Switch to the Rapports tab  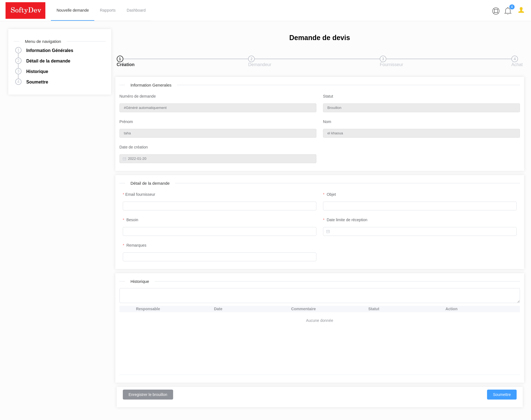[x=108, y=10]
